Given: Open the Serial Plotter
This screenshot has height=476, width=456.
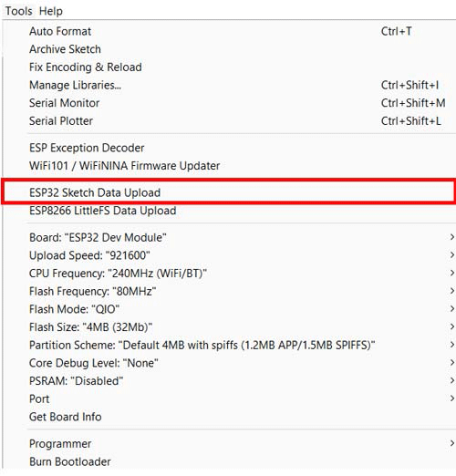Looking at the screenshot, I should 229,121.
